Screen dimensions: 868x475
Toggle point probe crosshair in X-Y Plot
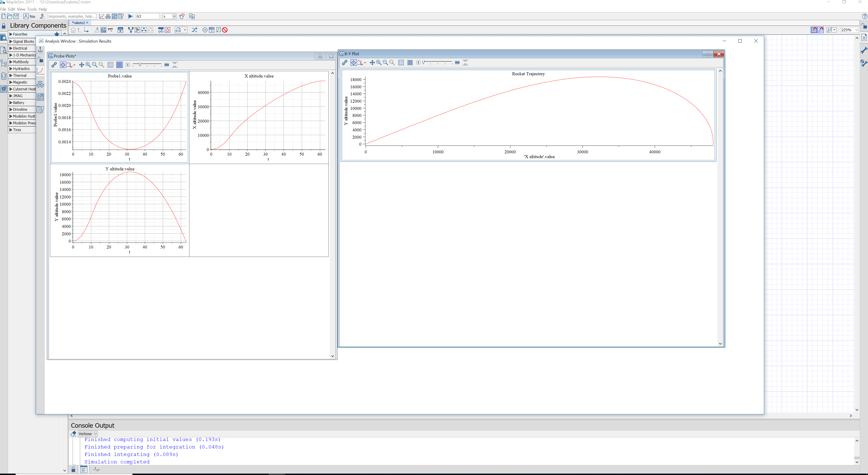354,62
